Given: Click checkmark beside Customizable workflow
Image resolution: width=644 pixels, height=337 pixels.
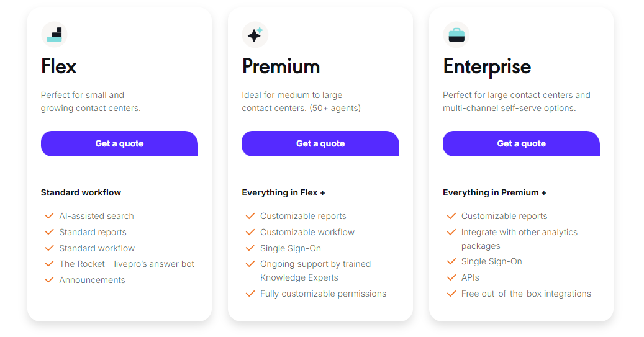Looking at the screenshot, I should (250, 232).
